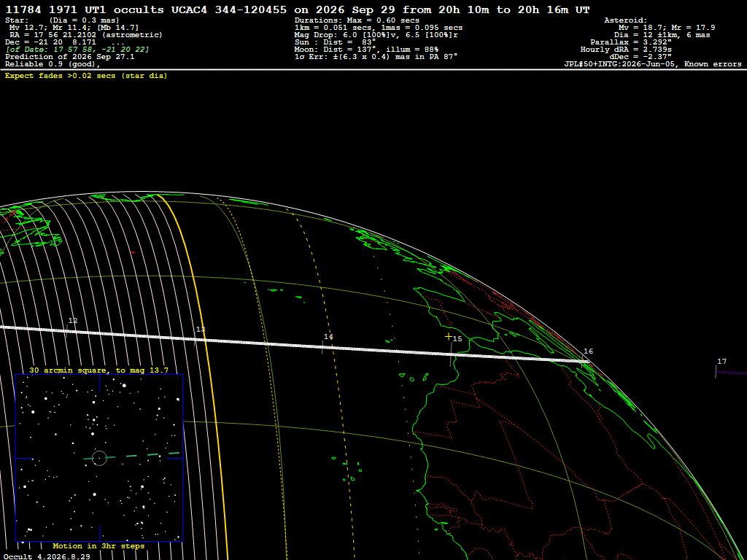
Task: Click the minute 15 tick label
Action: click(457, 339)
